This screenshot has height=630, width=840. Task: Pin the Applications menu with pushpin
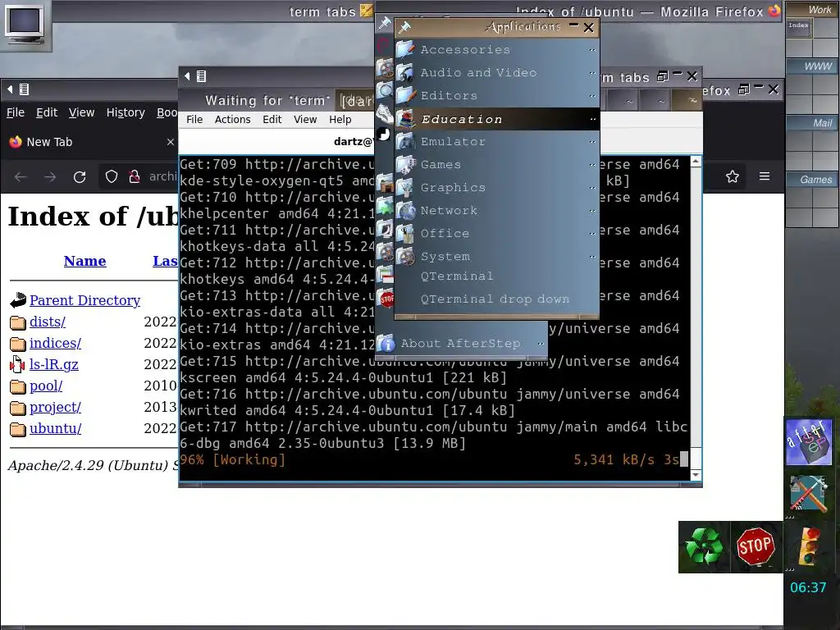(x=404, y=27)
